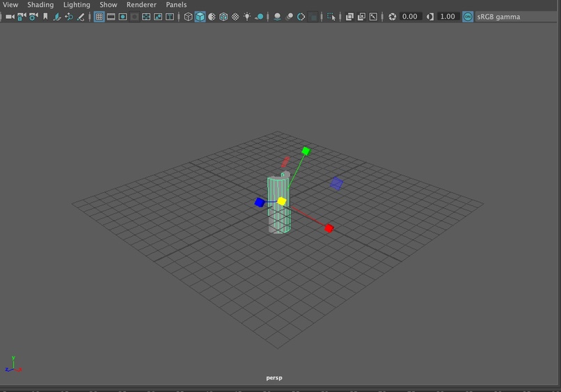Toggle Multisample Anti-aliasing icon

click(301, 17)
